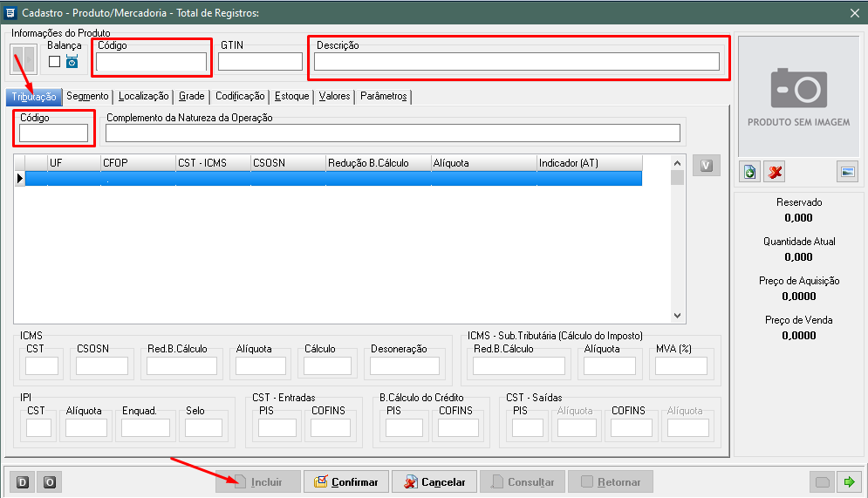Click the gray V button beside the grid

(707, 166)
